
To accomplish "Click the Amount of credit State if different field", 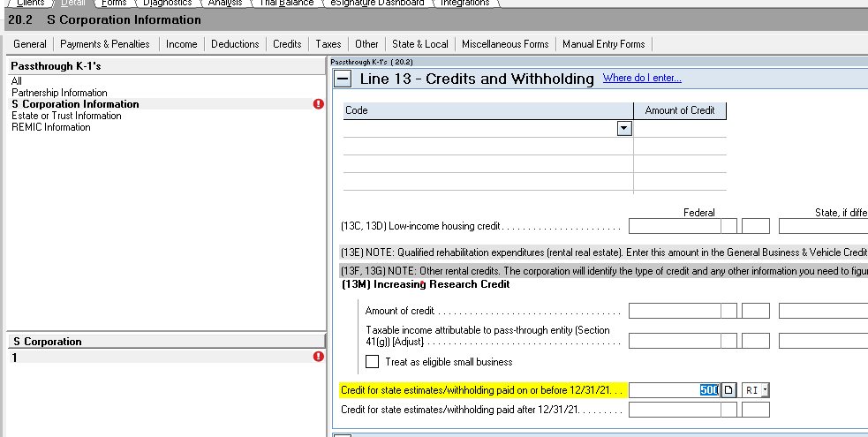I will [x=823, y=311].
